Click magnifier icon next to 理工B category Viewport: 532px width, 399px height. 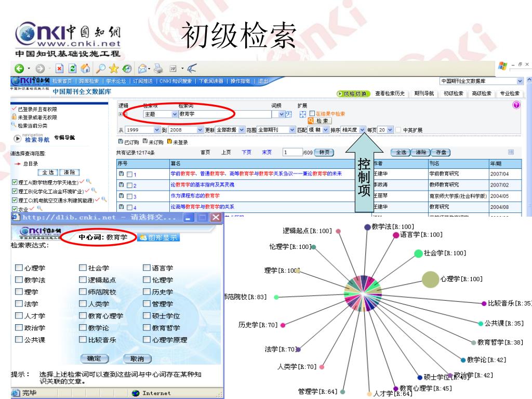tap(95, 190)
